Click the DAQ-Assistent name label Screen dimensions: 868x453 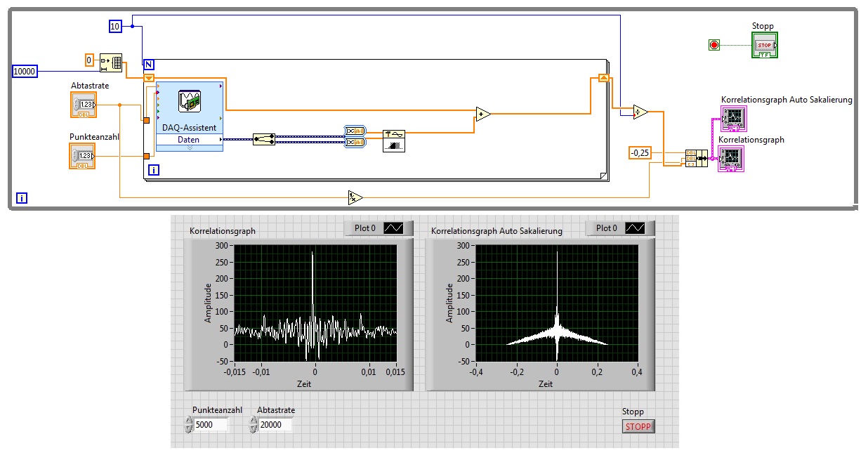[190, 127]
